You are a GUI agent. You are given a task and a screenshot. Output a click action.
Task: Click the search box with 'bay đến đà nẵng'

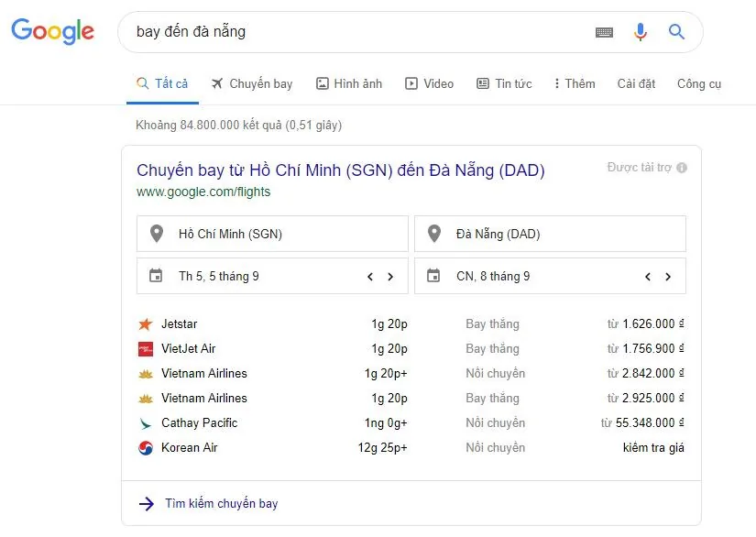click(410, 32)
